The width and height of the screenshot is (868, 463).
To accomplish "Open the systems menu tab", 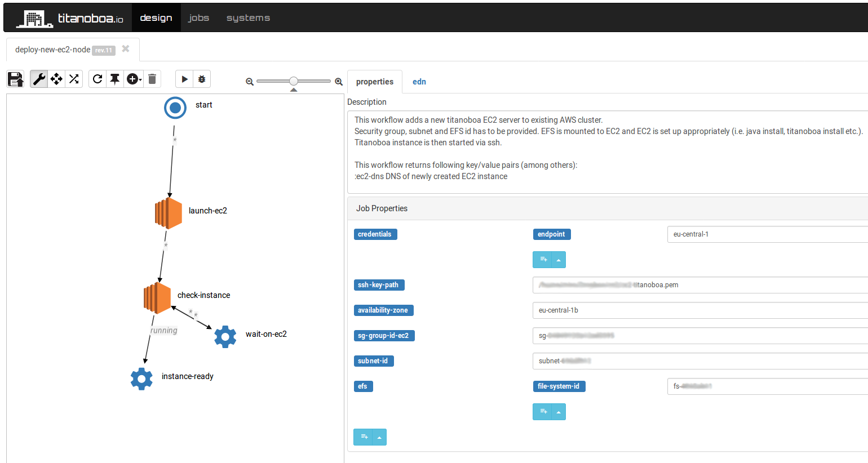I will (248, 17).
